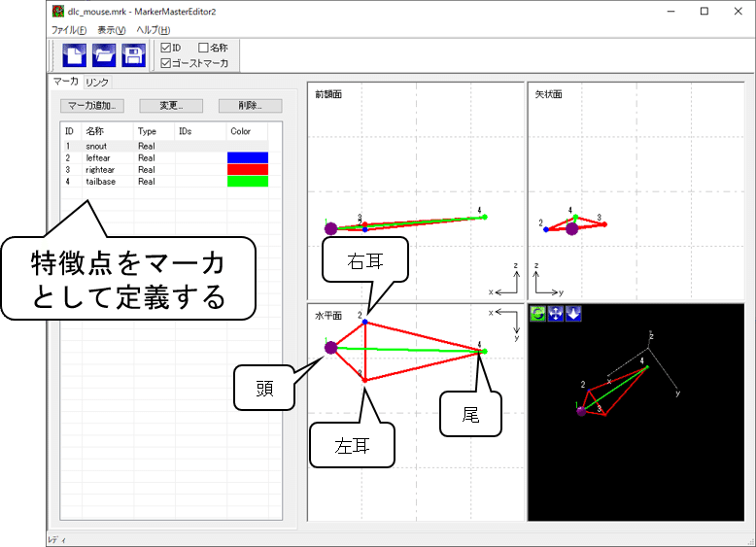The height and width of the screenshot is (547, 756).
Task: Click the Real type cell for tailbase
Action: (147, 182)
